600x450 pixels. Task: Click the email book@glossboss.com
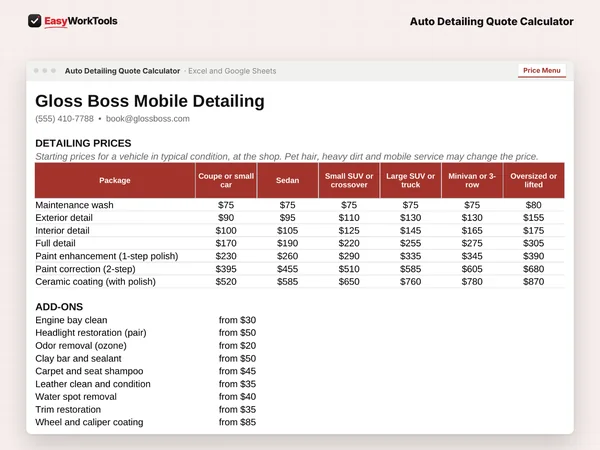[148, 119]
